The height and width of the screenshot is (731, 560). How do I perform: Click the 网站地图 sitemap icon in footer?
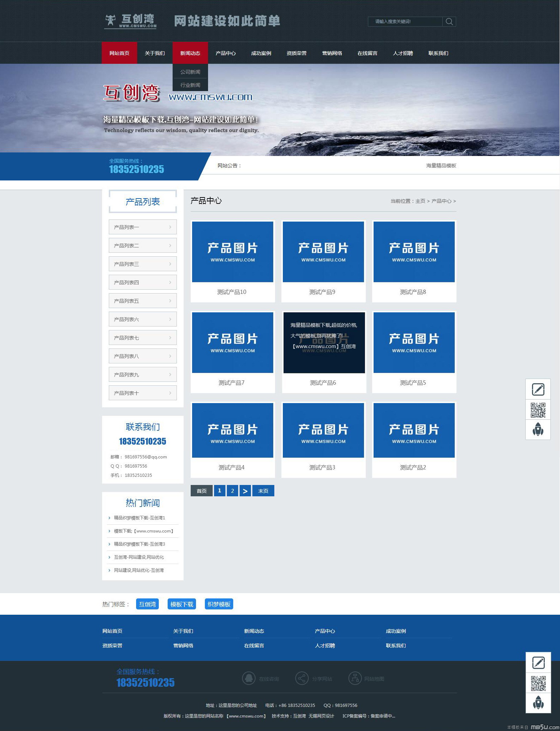coord(355,678)
